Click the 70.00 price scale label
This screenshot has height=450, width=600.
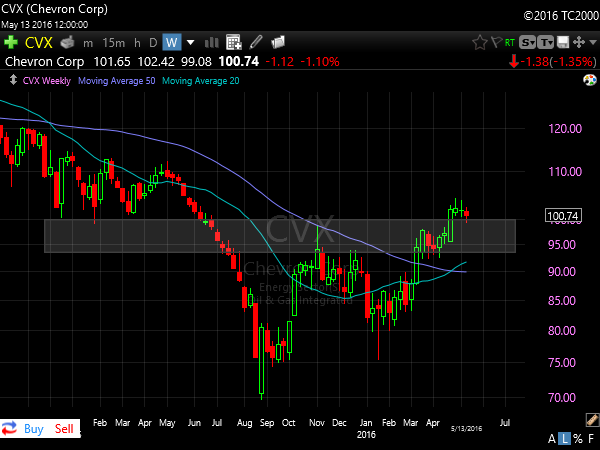tap(562, 398)
